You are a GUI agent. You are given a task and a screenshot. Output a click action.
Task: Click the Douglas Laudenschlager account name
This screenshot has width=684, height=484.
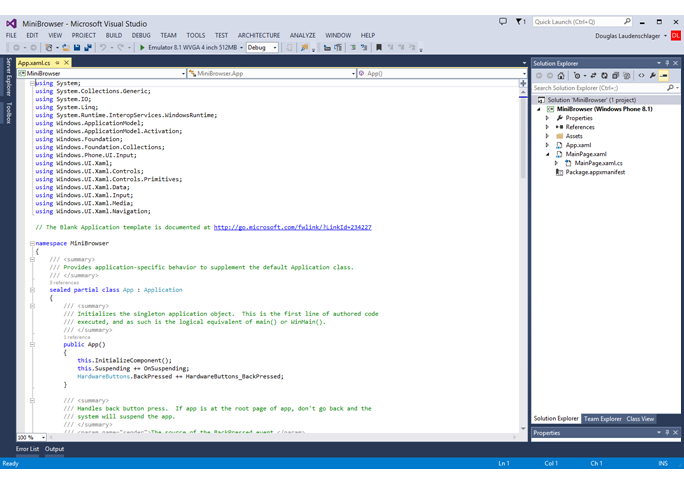(x=628, y=36)
